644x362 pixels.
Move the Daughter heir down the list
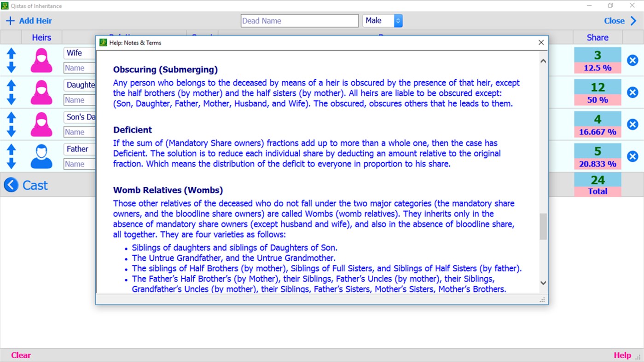pos(10,99)
